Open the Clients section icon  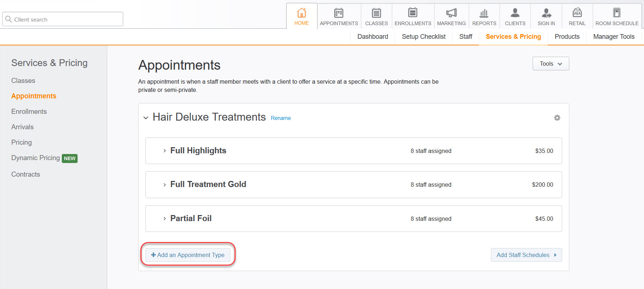click(515, 13)
